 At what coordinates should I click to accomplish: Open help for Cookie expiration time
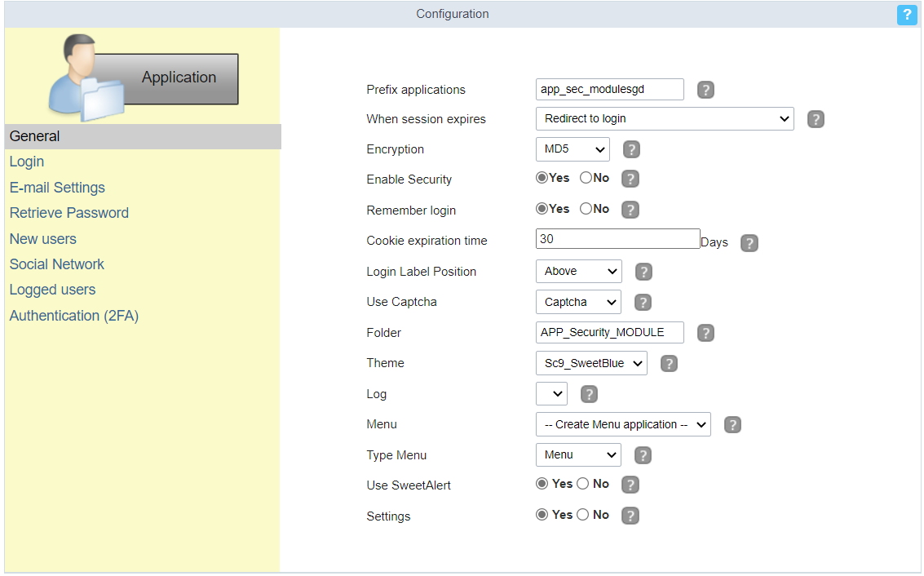[x=749, y=242]
